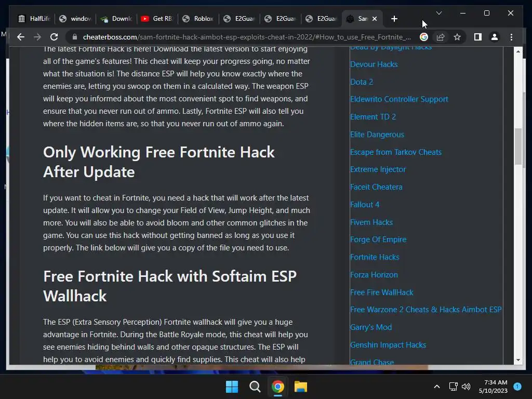Viewport: 532px width, 399px height.
Task: Switch to the Roblox tab
Action: [198, 19]
